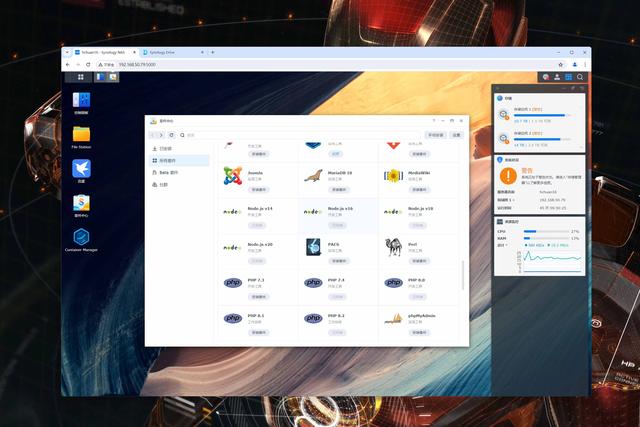Expand LAN 1 dropdown in system health widget
This screenshot has width=640, height=427.
[513, 200]
